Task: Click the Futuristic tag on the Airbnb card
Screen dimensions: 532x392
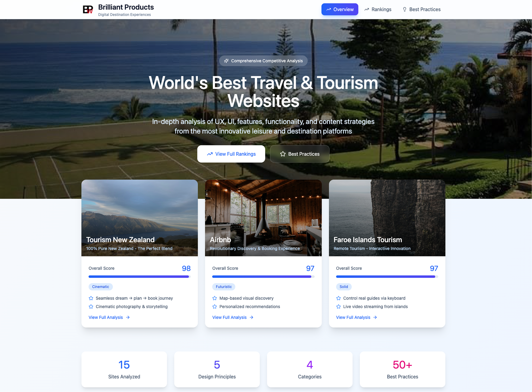Action: (x=223, y=287)
